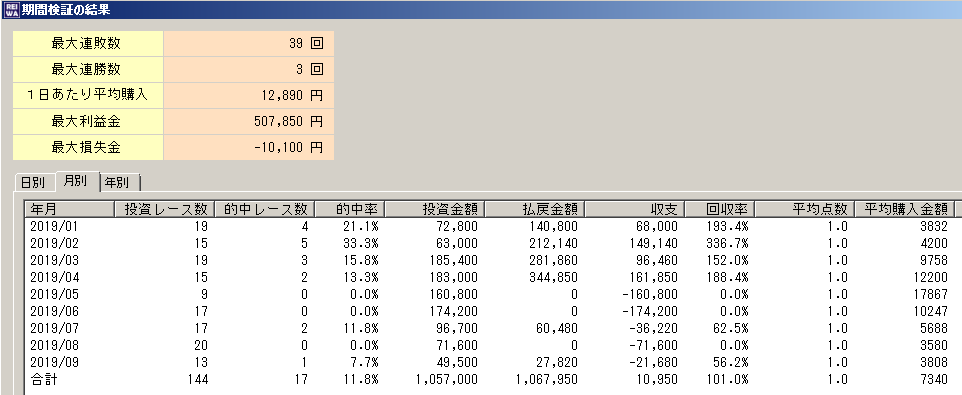Select the 2019/09 row
Viewport: 962px width, 395px height.
pos(493,362)
